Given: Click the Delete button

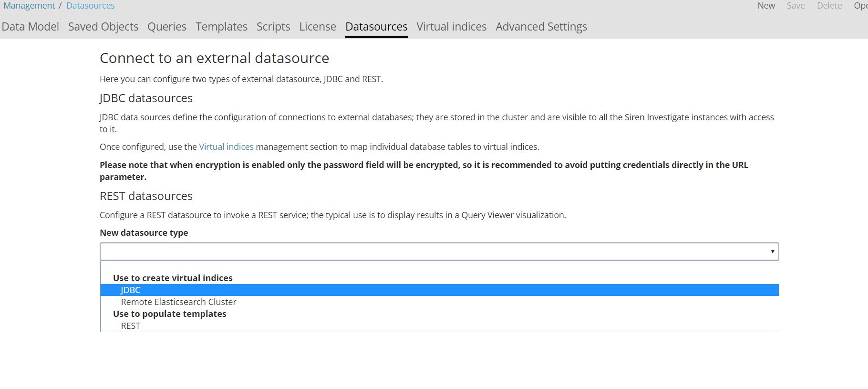Looking at the screenshot, I should click(x=829, y=6).
